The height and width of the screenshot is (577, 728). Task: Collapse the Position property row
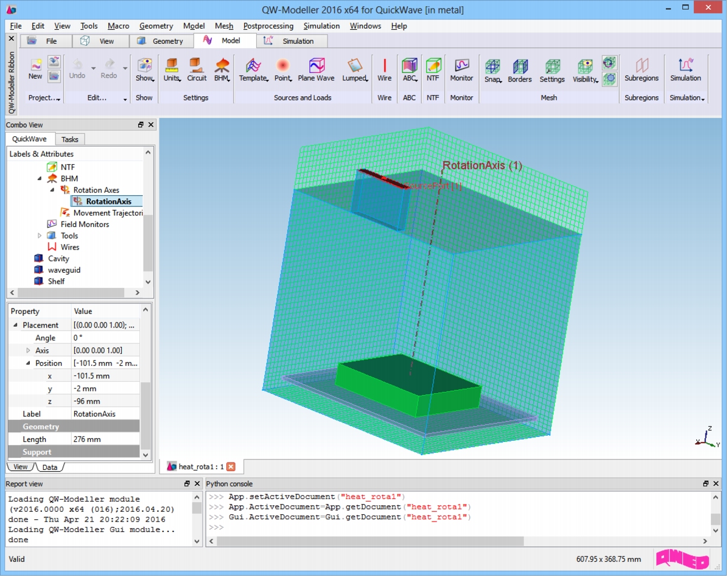tap(28, 363)
